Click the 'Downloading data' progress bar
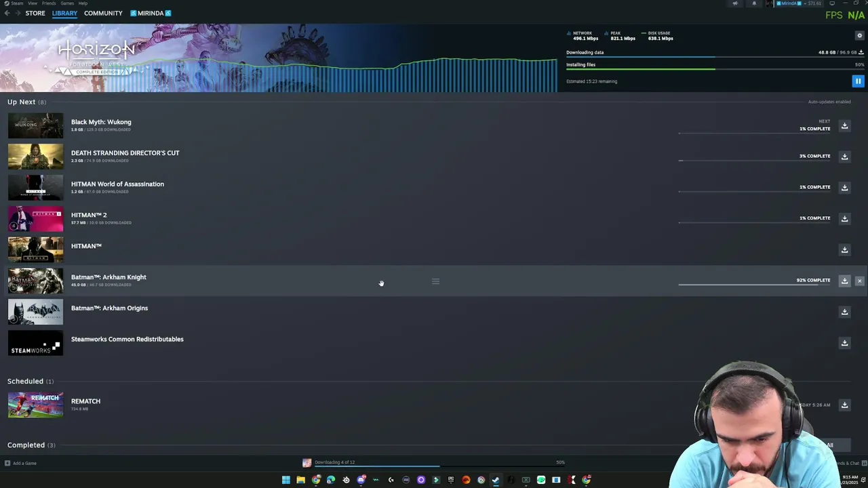This screenshot has width=868, height=488. point(715,58)
